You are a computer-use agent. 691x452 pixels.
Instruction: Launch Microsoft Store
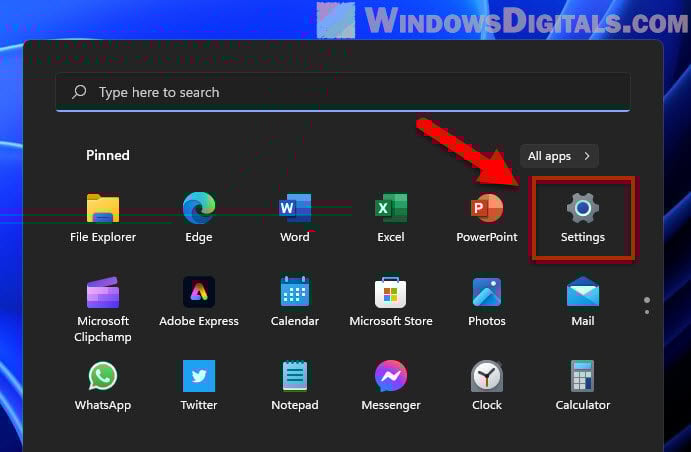click(x=391, y=302)
